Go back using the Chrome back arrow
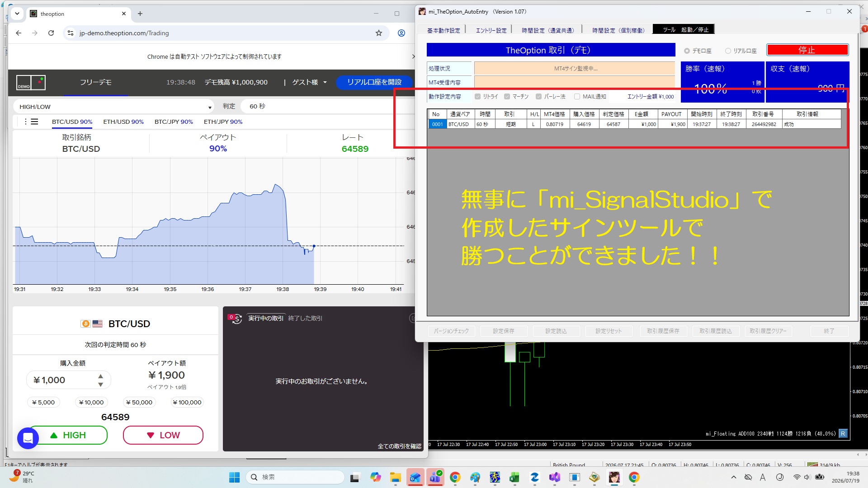Viewport: 868px width, 488px height. pyautogui.click(x=19, y=33)
